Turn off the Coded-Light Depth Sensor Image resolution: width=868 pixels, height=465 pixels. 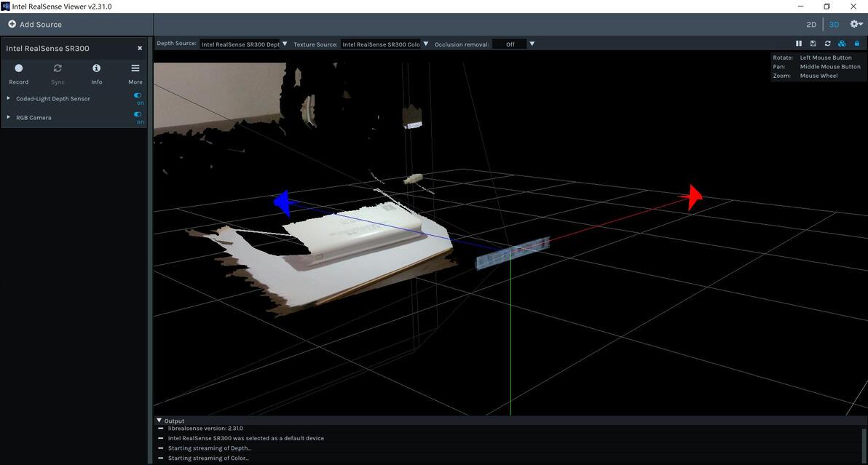(138, 95)
